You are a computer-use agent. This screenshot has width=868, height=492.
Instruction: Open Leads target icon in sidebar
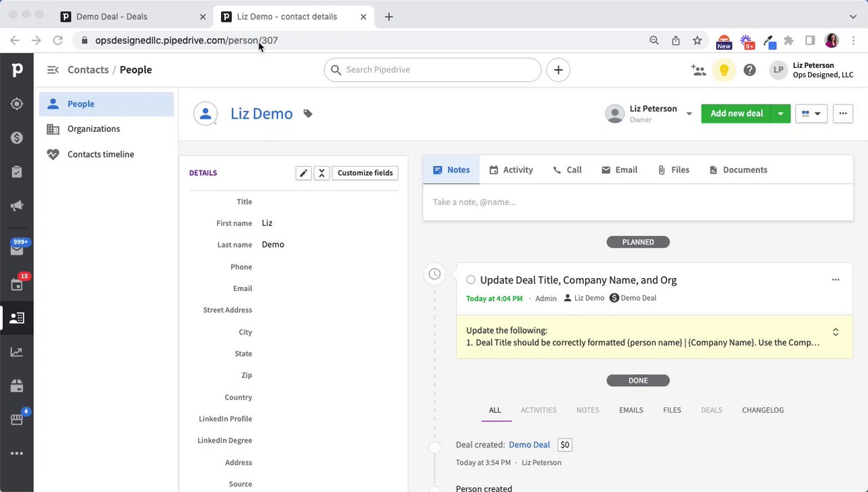pyautogui.click(x=17, y=104)
